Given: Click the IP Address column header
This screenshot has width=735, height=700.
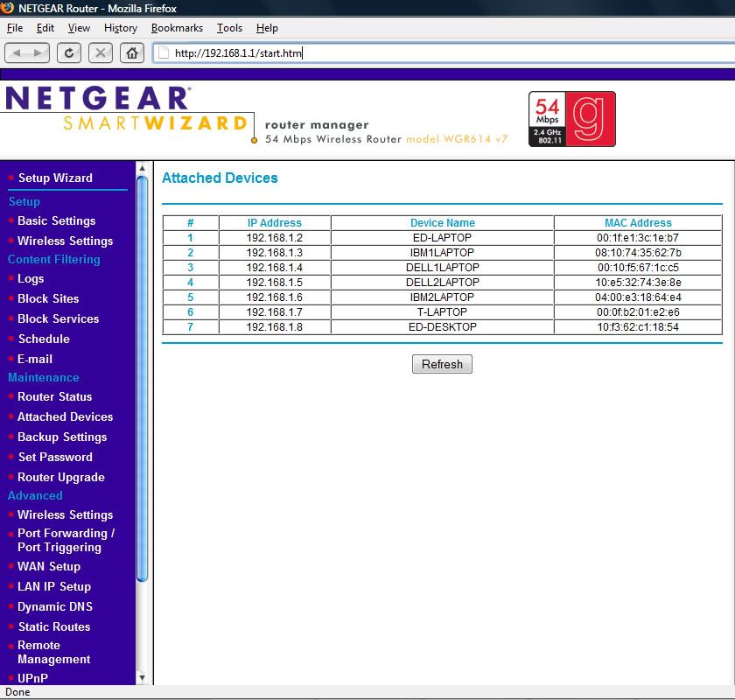Looking at the screenshot, I should click(x=274, y=223).
